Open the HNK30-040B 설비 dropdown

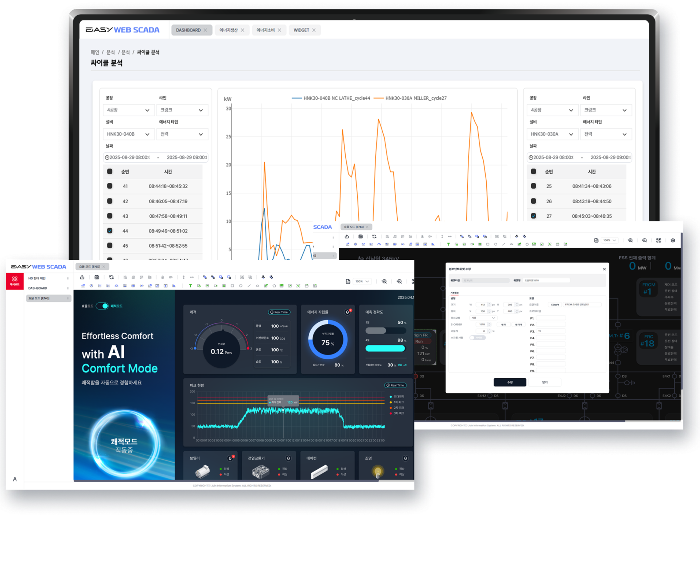[x=128, y=134]
